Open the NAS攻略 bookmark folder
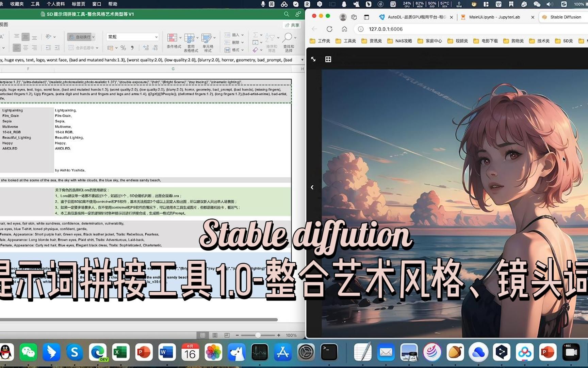The height and width of the screenshot is (368, 588). tap(399, 41)
